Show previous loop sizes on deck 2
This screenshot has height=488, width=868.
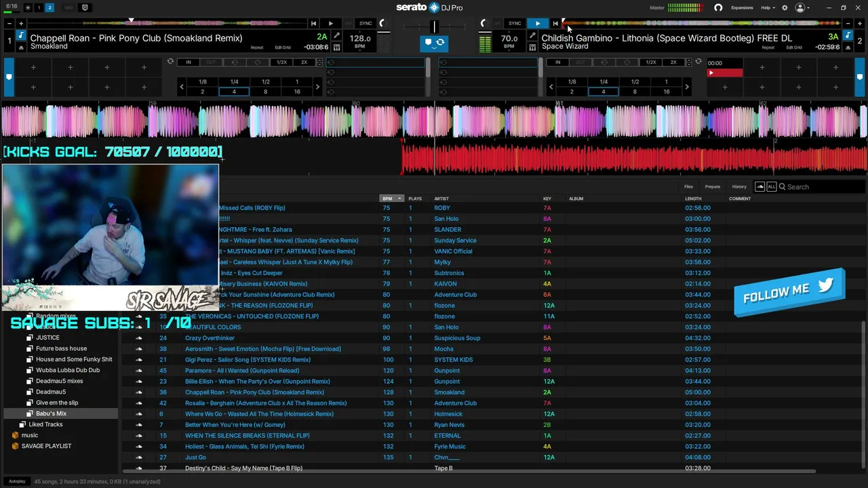(x=551, y=87)
